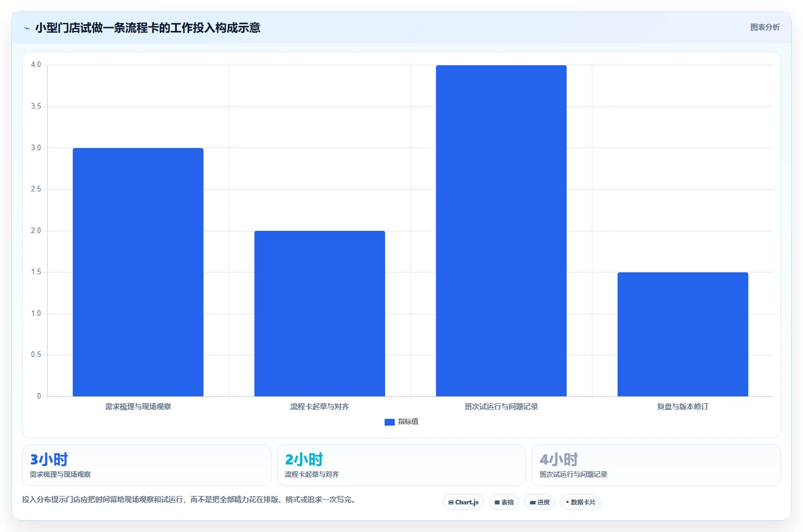Select the 需求梳理与现场观察 bar
Screen dimensions: 803x532
[138, 272]
